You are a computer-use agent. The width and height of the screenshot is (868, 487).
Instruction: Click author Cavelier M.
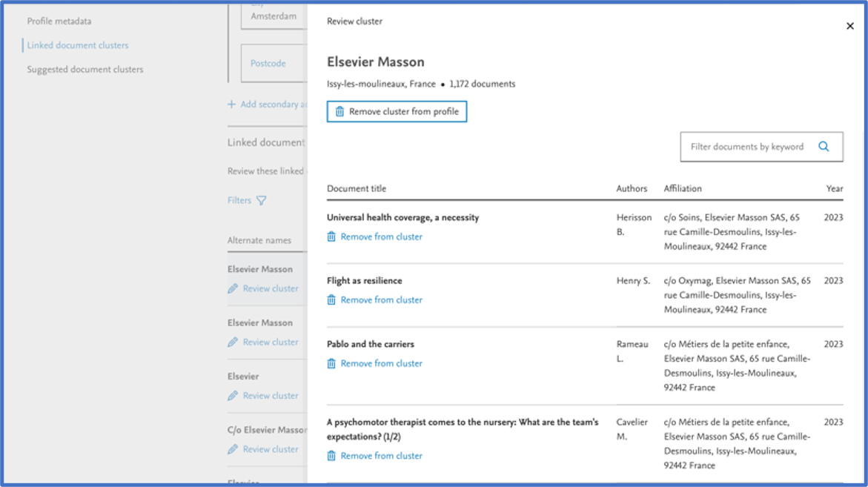click(632, 429)
